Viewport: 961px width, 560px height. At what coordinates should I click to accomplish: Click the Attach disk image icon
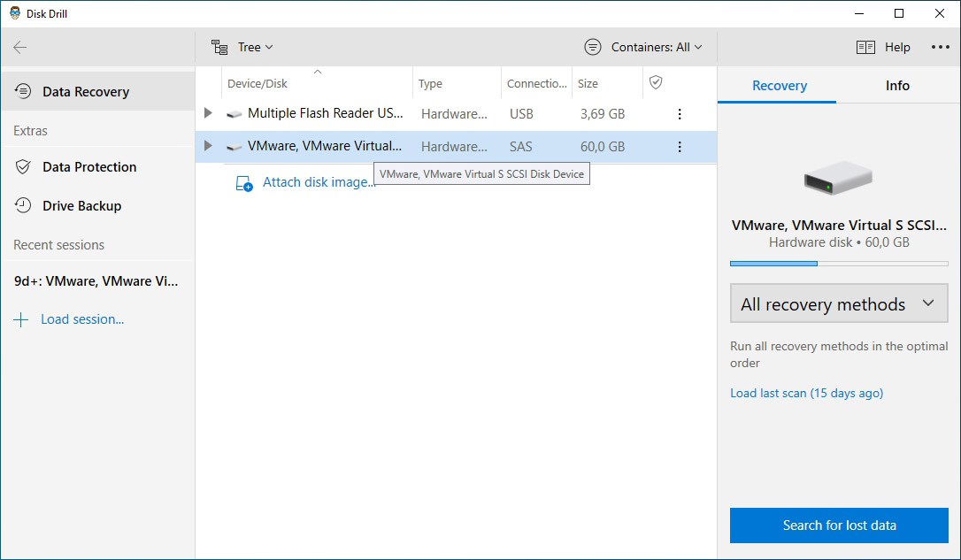[x=244, y=183]
